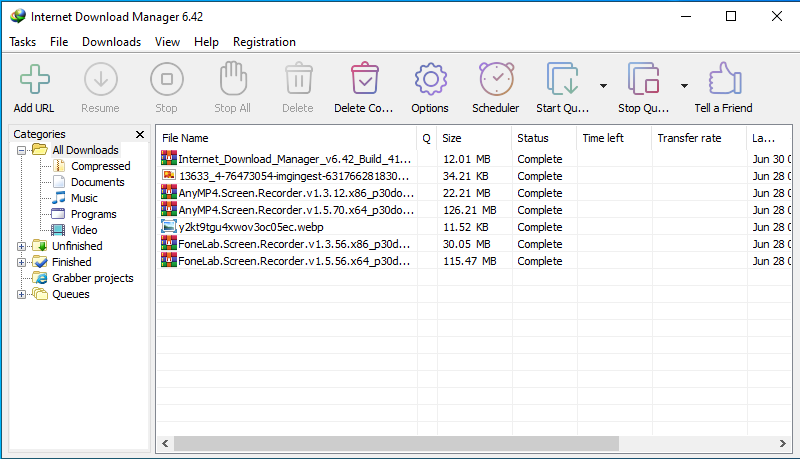Select AnyMP4.Screen.Recorder.v1.5.70.x64 file row
Image resolution: width=800 pixels, height=459 pixels.
pos(474,210)
